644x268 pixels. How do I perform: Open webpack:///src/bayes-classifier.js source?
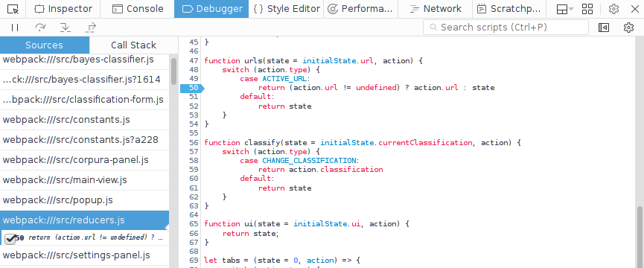84,60
